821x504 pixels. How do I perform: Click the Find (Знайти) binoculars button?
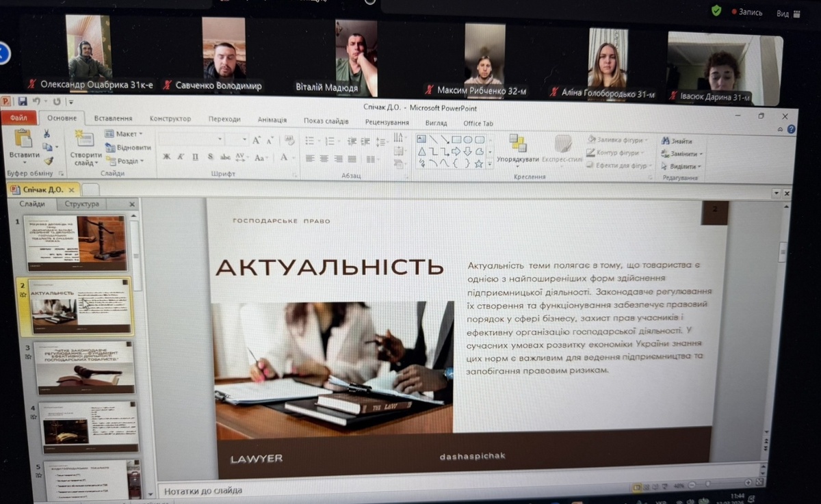point(676,141)
